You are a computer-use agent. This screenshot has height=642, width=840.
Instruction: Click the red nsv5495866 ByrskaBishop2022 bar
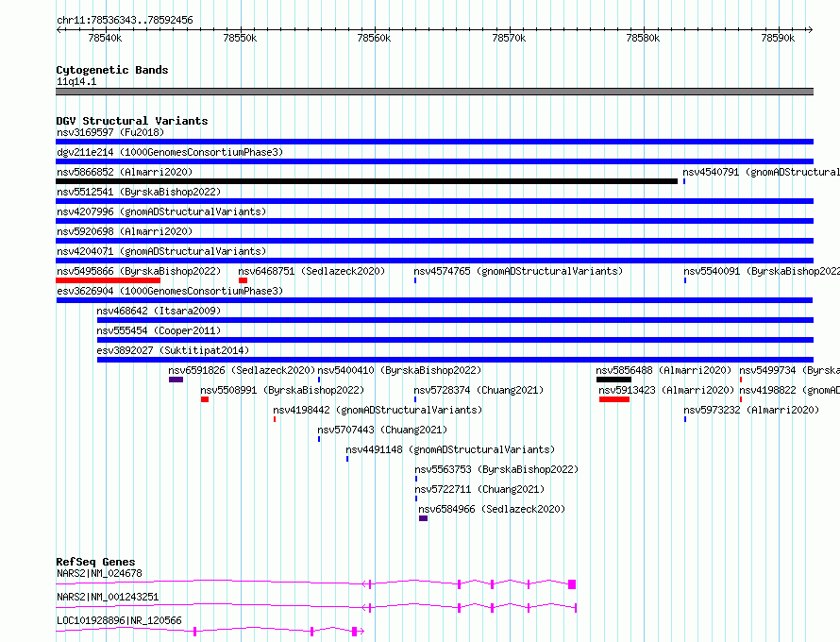[108, 280]
